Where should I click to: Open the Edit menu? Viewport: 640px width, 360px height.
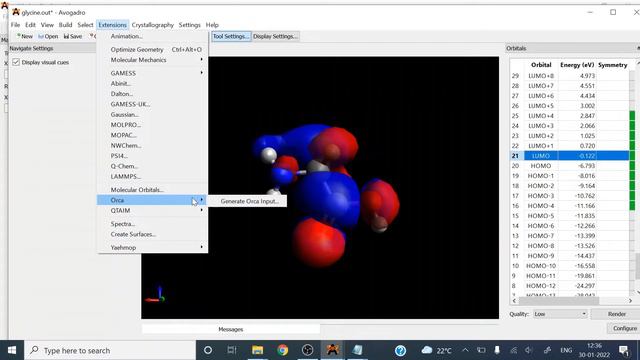click(x=30, y=25)
